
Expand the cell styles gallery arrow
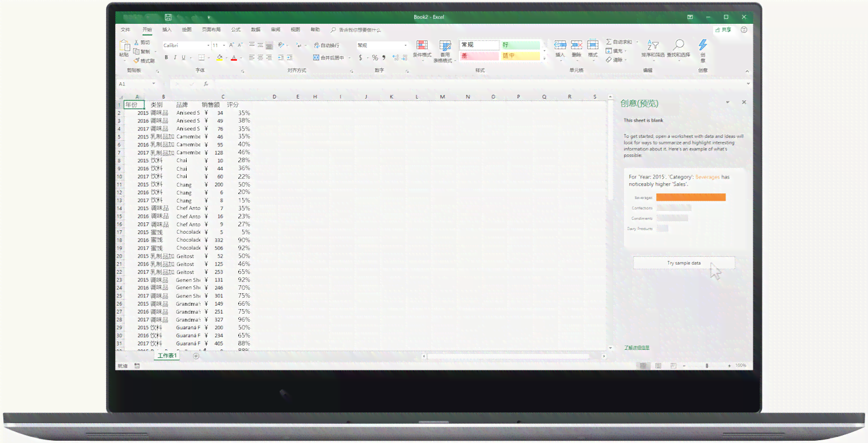[545, 58]
